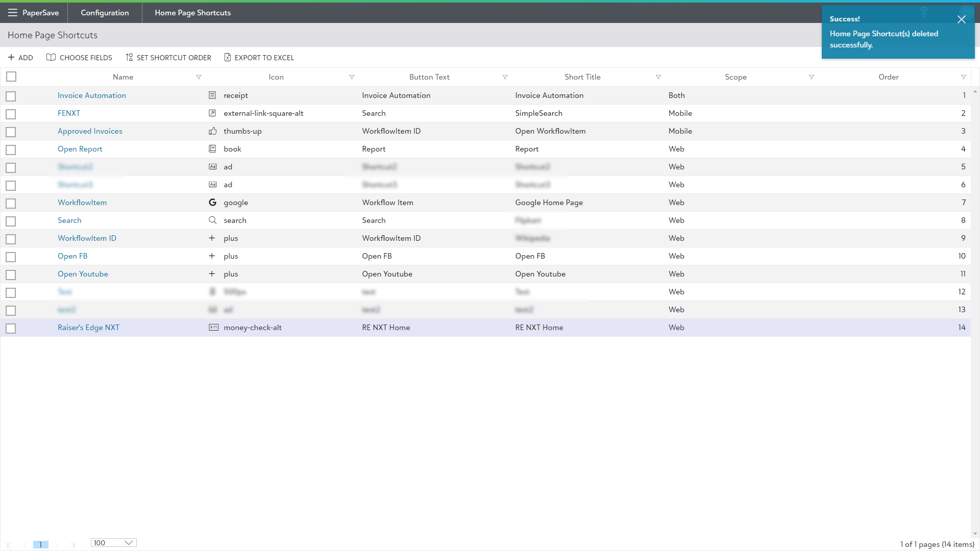The height and width of the screenshot is (551, 980).
Task: Check the select-all header checkbox
Action: point(11,77)
